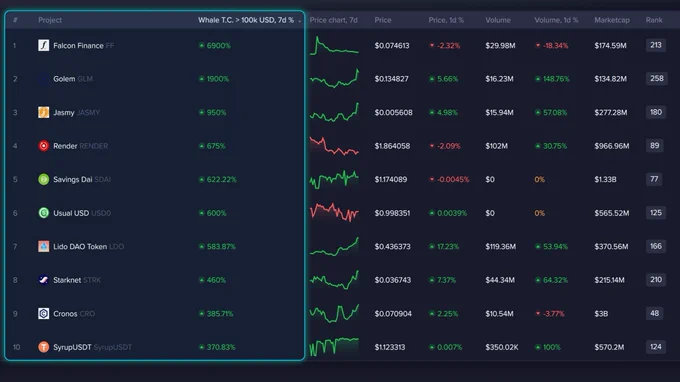Sort by Volume, 1d % column header
The image size is (680, 382).
coord(556,20)
